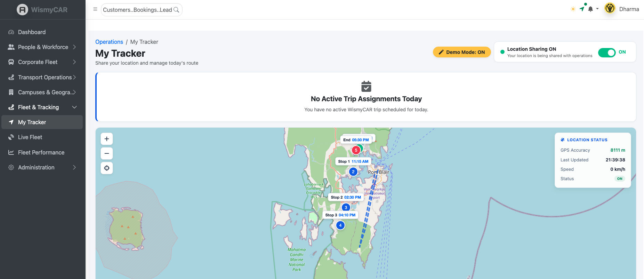Click the Administration gear icon
This screenshot has height=279, width=644.
(11, 167)
